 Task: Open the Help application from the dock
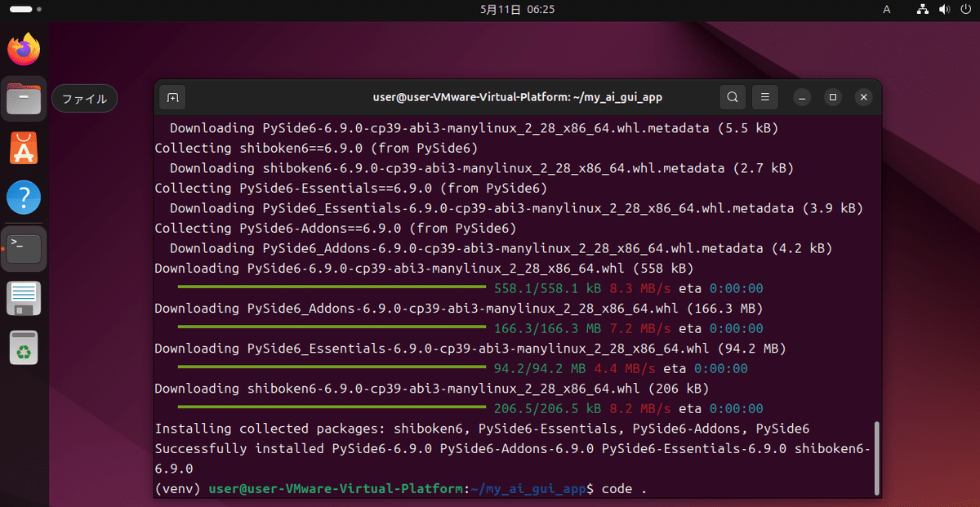23,198
